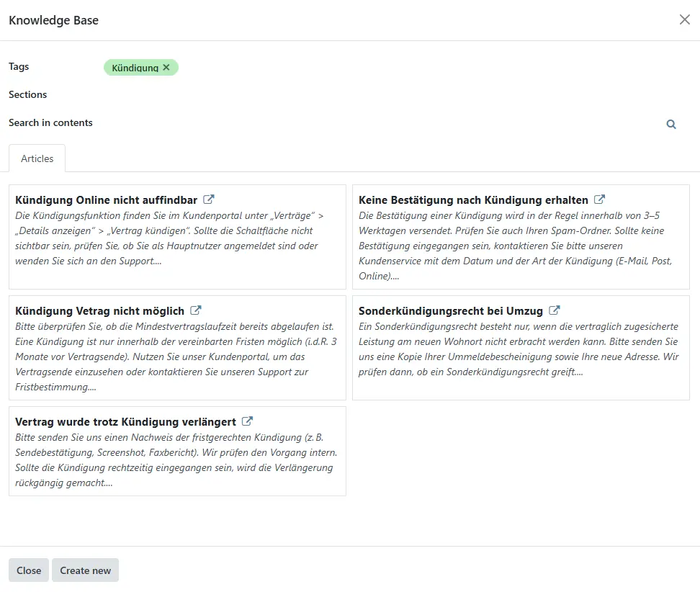Click into the Sections filter field
The image size is (700, 592).
(x=393, y=94)
